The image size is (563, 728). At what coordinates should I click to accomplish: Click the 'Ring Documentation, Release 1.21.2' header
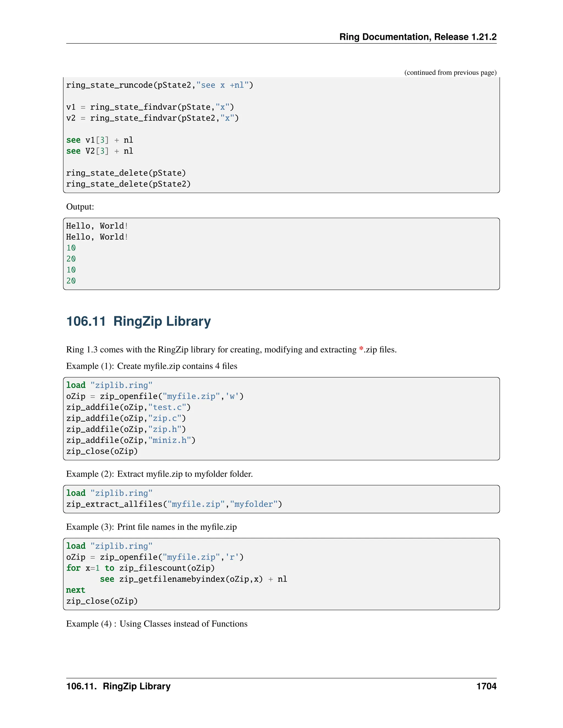(418, 37)
